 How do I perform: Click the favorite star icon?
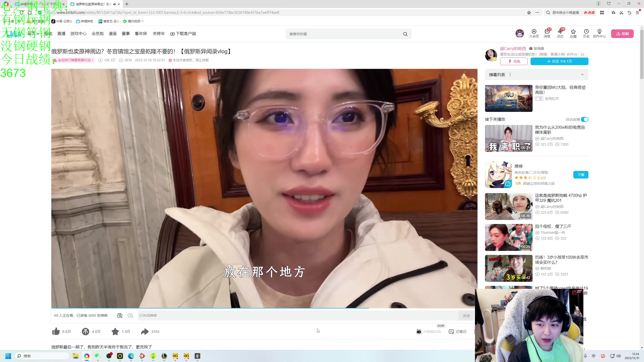(x=115, y=331)
